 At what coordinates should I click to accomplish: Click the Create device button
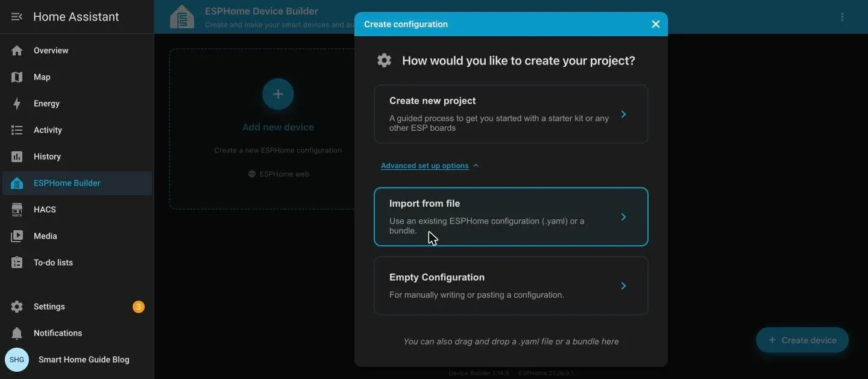[802, 340]
